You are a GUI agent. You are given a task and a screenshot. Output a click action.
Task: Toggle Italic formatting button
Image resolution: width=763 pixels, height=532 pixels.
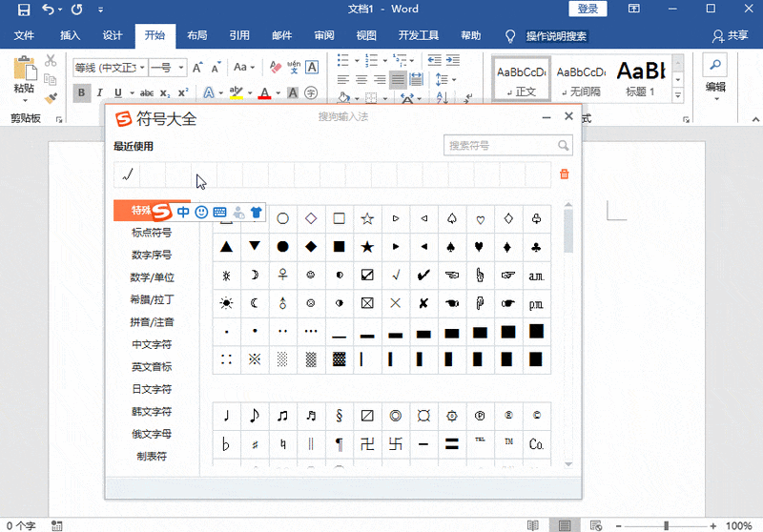(100, 93)
